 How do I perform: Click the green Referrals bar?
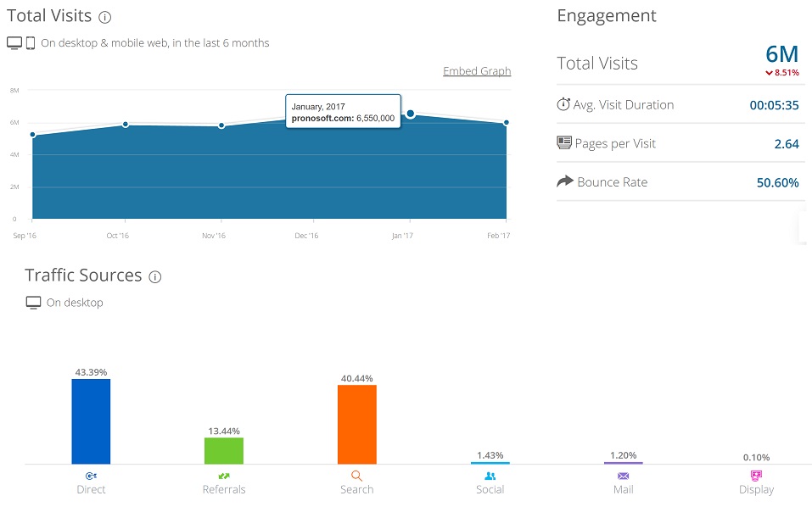(224, 451)
